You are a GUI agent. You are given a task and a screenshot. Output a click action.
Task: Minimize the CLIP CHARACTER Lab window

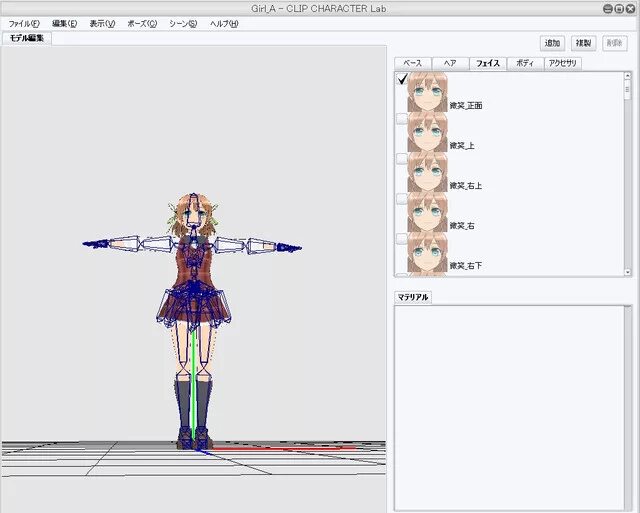[608, 8]
